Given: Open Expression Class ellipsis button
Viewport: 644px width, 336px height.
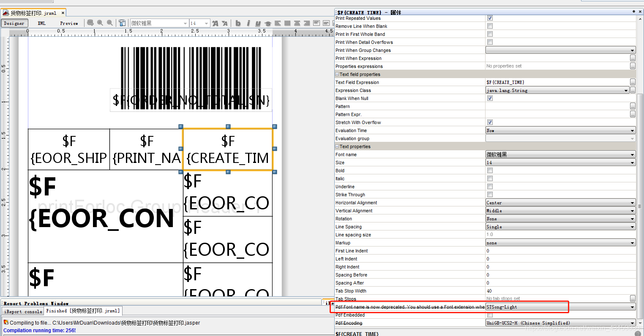Looking at the screenshot, I should click(x=633, y=90).
